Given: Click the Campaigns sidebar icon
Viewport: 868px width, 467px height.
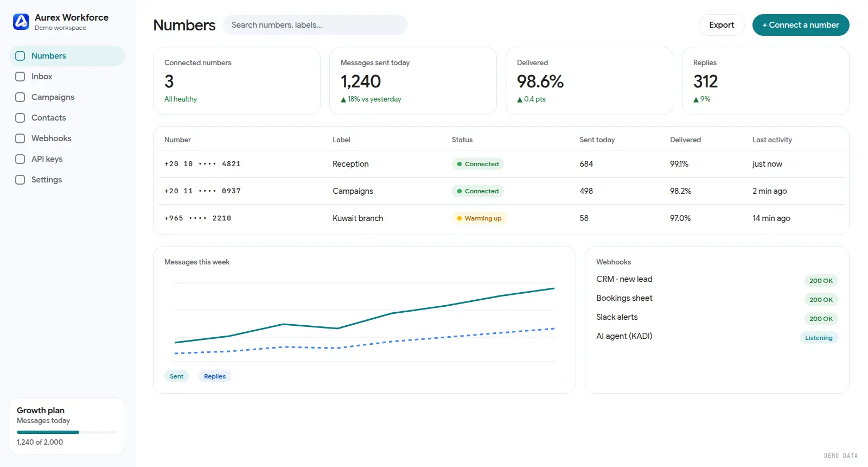Looking at the screenshot, I should click(x=20, y=97).
